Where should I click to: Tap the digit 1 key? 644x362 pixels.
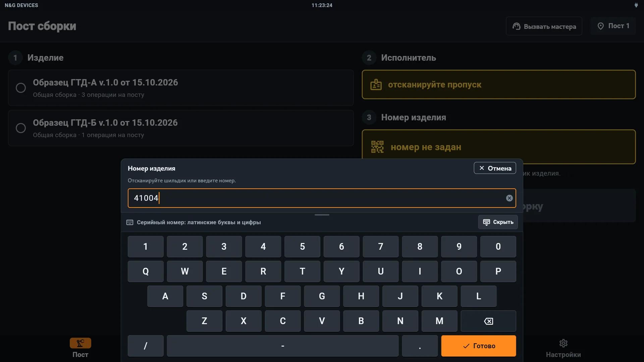146,247
